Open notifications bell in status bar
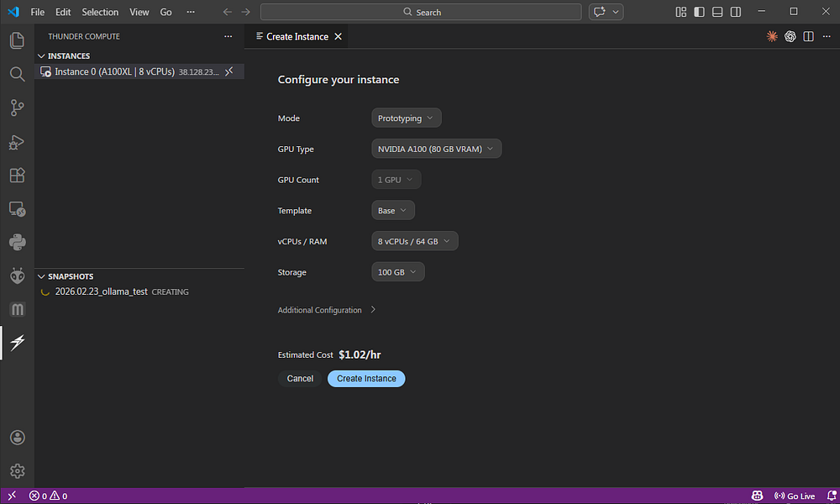 tap(832, 496)
